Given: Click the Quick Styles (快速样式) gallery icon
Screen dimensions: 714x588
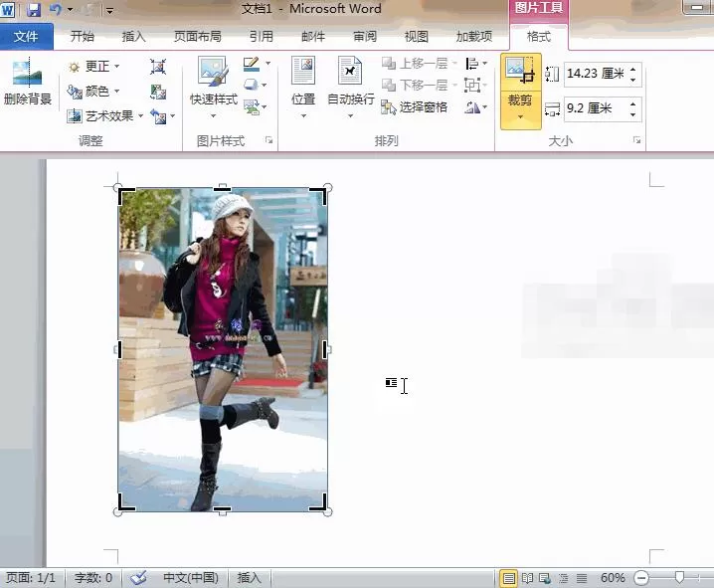Looking at the screenshot, I should point(213,71).
